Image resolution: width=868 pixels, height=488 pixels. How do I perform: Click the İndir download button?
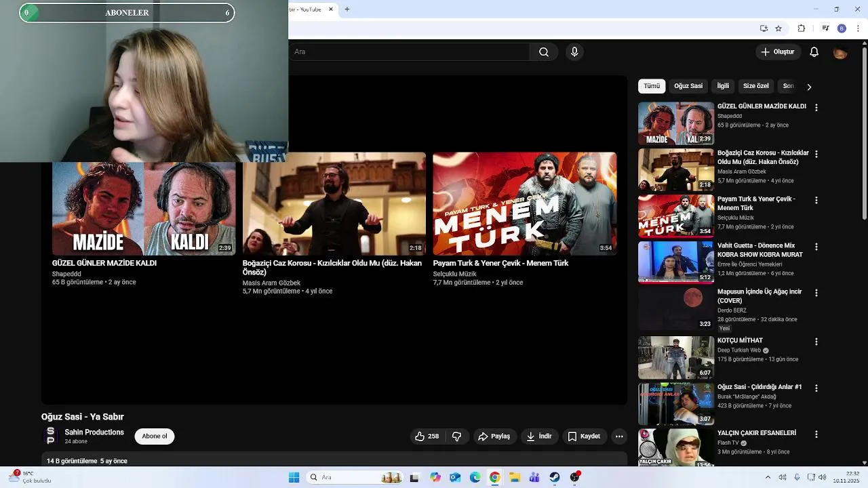coord(540,436)
